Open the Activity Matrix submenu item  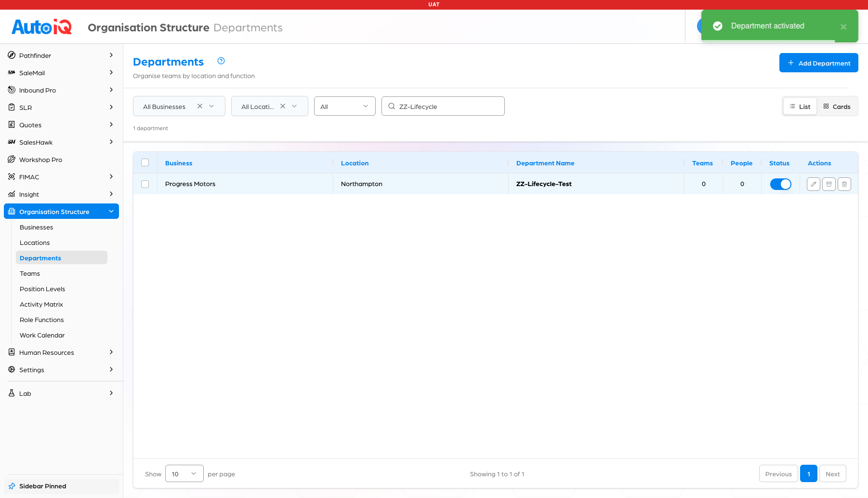[x=41, y=304]
